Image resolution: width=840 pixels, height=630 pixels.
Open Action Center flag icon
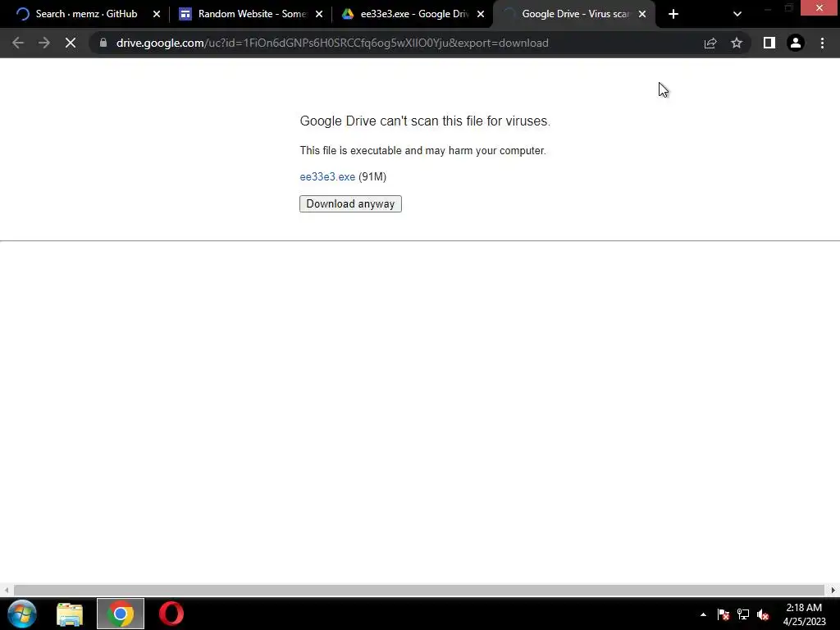(724, 614)
